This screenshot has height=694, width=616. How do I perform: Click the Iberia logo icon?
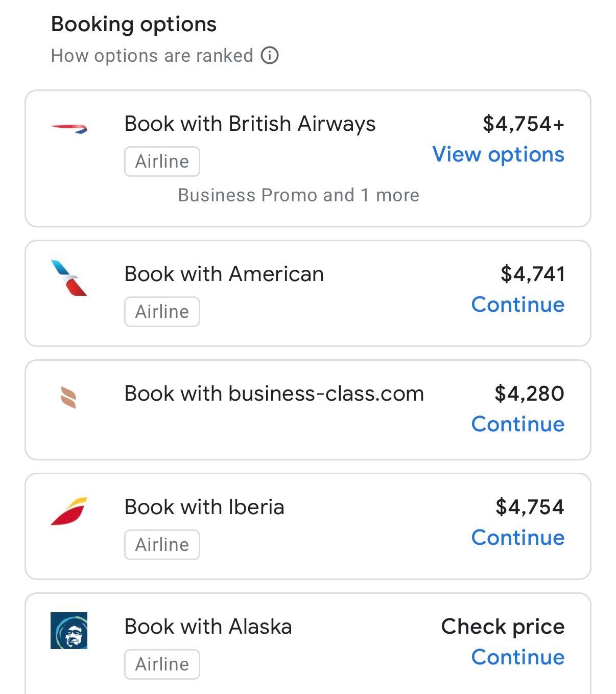coord(69,511)
